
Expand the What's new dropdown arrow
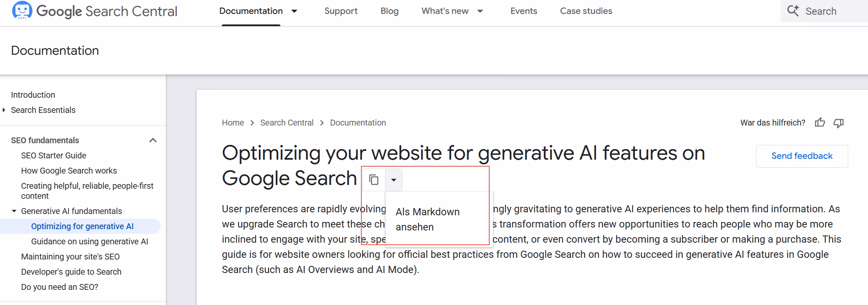click(480, 11)
